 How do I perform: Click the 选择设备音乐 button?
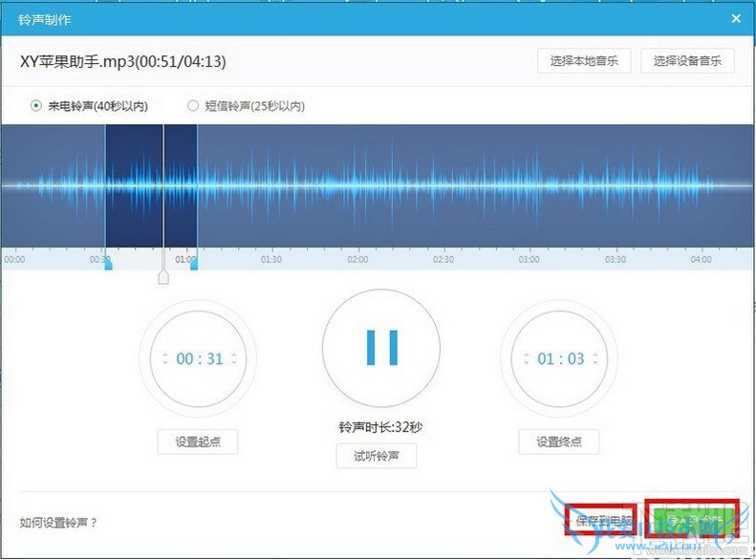[687, 61]
